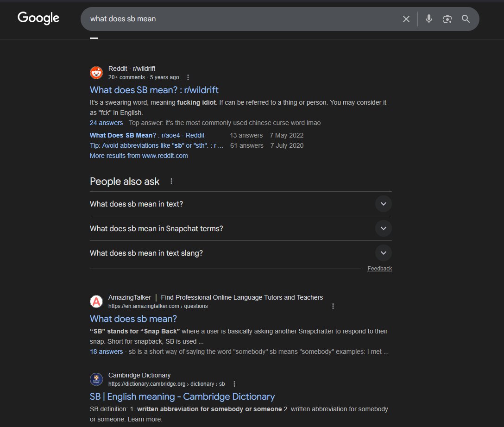Image resolution: width=504 pixels, height=427 pixels.
Task: Click the Cambridge Dictionary favicon
Action: click(96, 379)
